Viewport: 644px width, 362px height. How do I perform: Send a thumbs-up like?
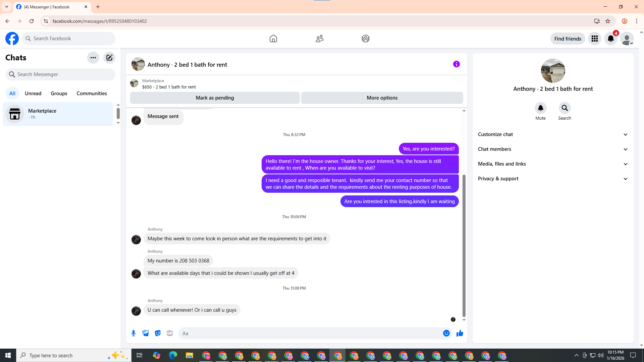tap(460, 333)
